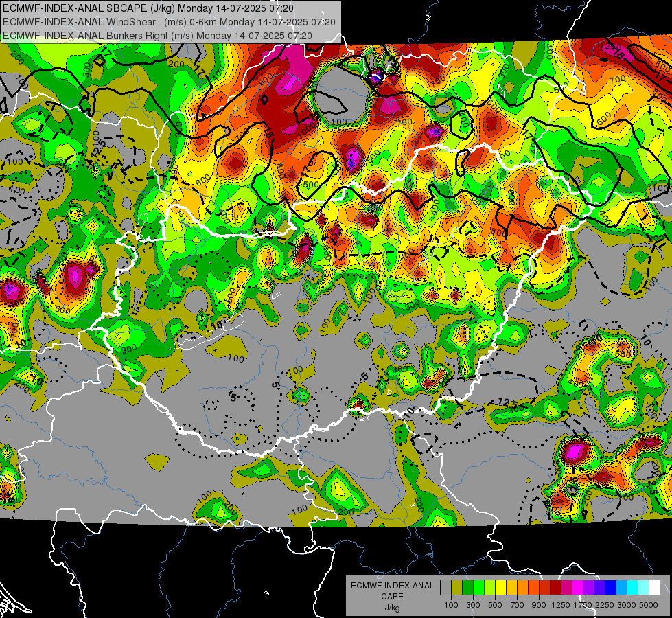Viewport: 672px width, 618px height.
Task: Select the white swatch at legend end
Action: [x=654, y=587]
